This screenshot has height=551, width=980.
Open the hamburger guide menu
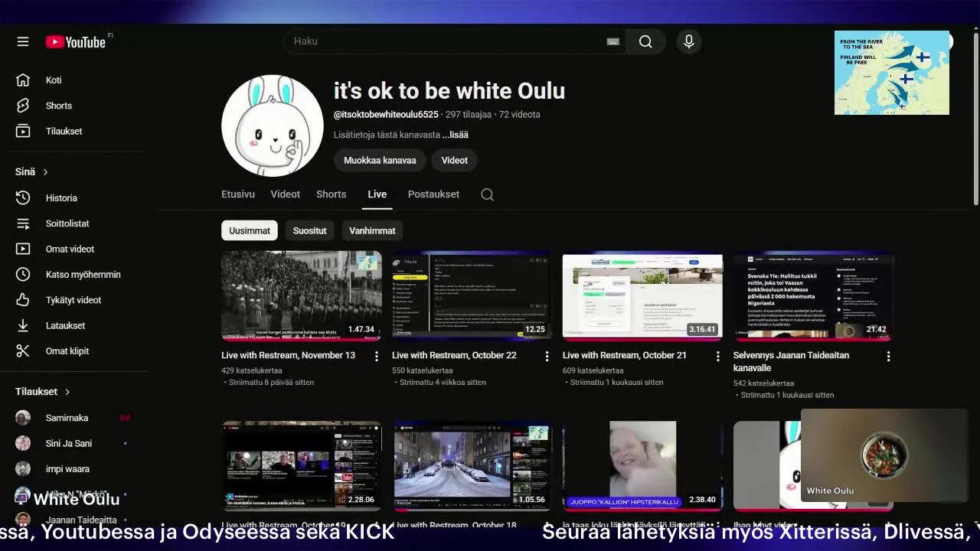click(x=23, y=41)
